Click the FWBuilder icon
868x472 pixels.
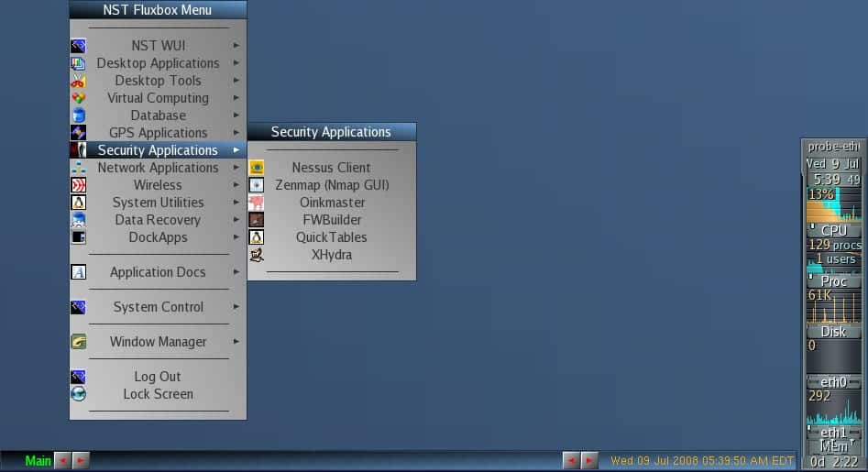257,220
